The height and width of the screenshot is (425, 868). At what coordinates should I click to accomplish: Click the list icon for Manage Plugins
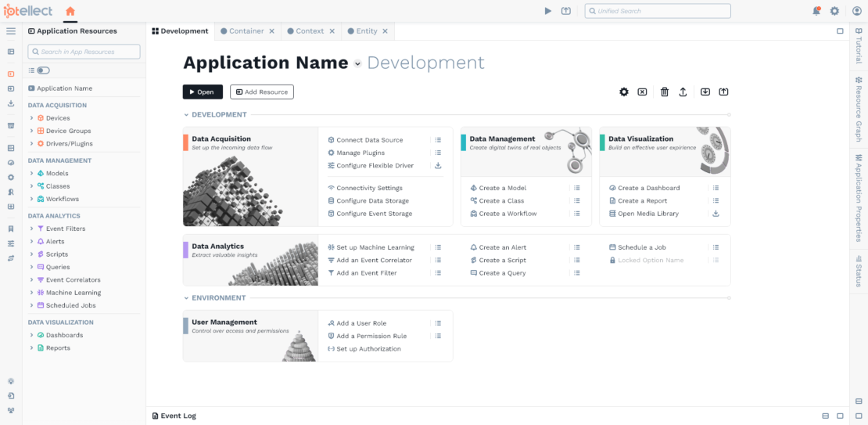[x=438, y=153]
